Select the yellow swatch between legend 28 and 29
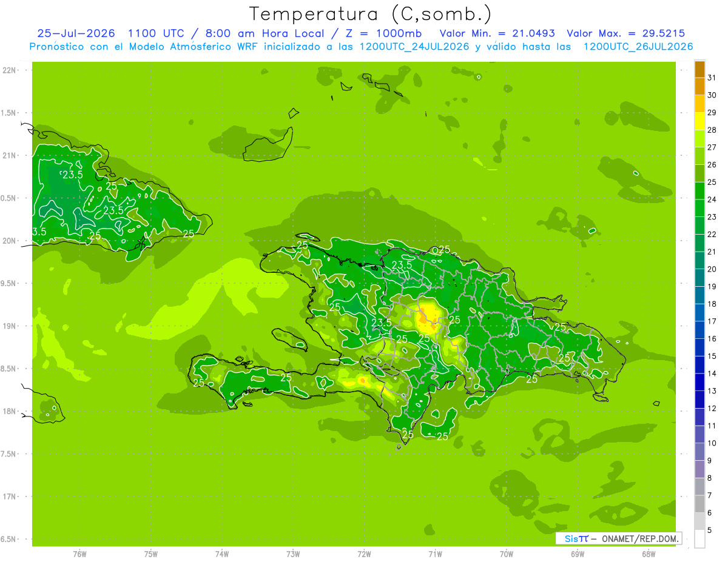Viewport: 728px width, 562px height. [699, 121]
